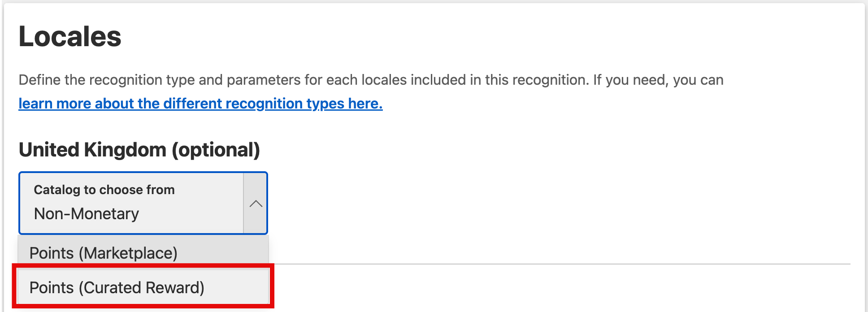Click the United Kingdom (optional) heading
This screenshot has width=868, height=312.
(x=139, y=150)
